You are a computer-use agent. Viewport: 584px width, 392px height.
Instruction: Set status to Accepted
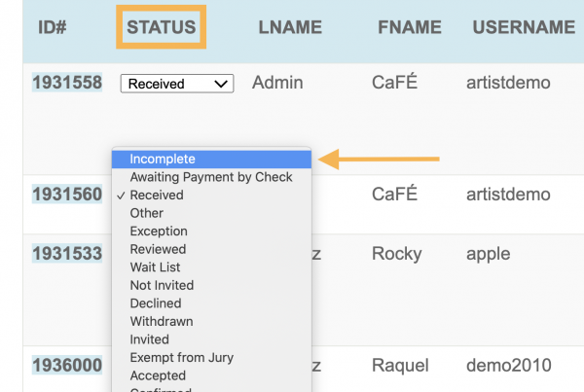(211, 375)
